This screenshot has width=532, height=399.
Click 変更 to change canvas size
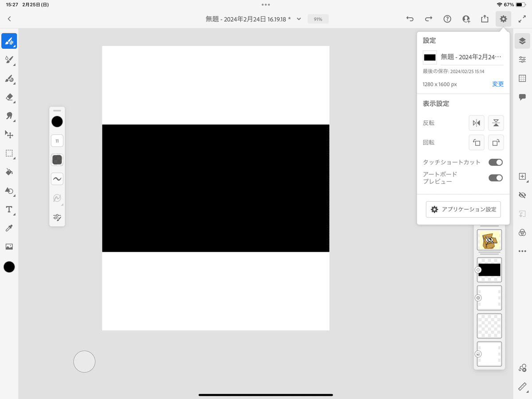click(x=498, y=84)
